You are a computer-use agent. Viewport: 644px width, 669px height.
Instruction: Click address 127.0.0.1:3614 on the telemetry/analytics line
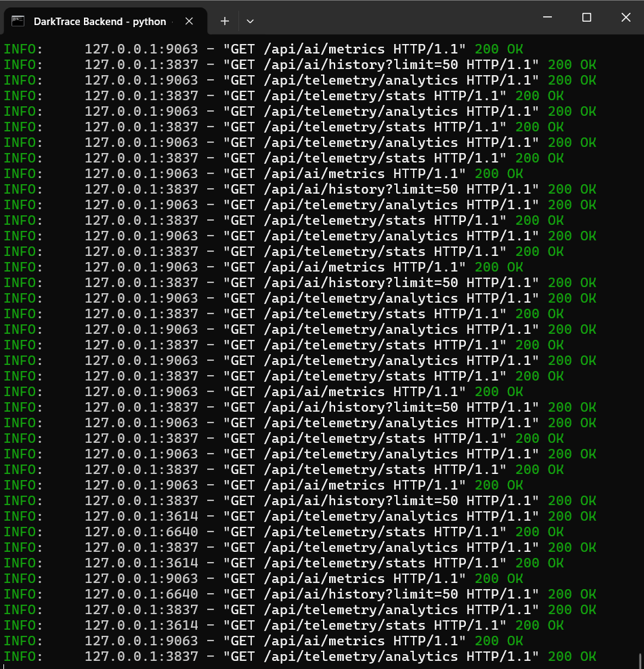coord(142,516)
